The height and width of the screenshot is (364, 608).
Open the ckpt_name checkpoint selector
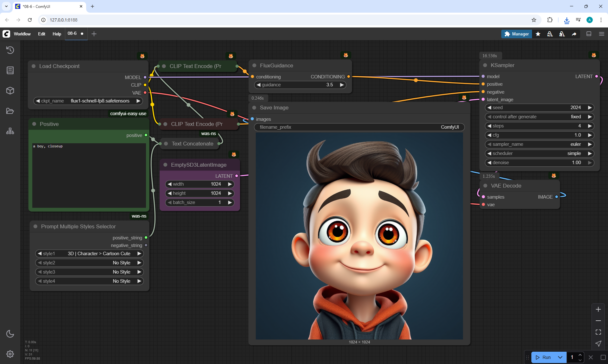(x=88, y=101)
